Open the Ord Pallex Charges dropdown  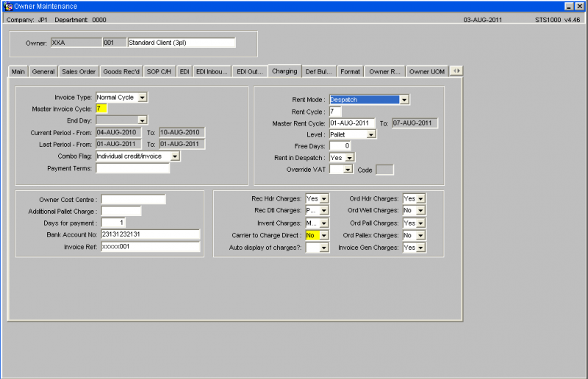[420, 236]
